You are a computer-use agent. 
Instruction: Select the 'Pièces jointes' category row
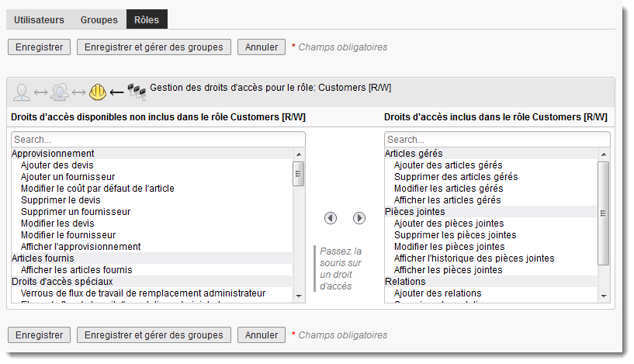click(490, 212)
